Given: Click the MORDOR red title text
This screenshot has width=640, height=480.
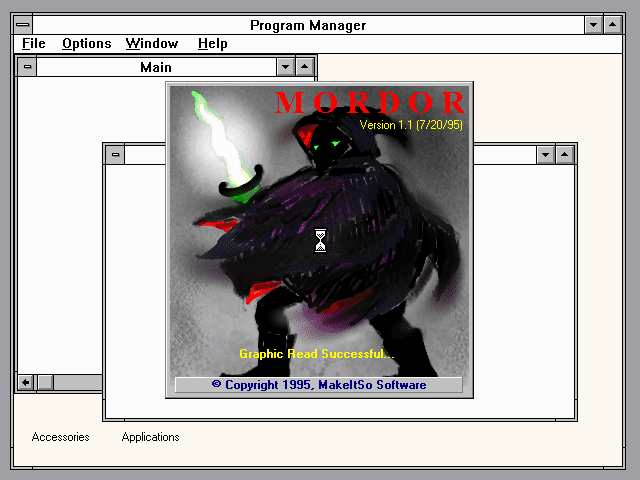Looking at the screenshot, I should click(x=369, y=102).
